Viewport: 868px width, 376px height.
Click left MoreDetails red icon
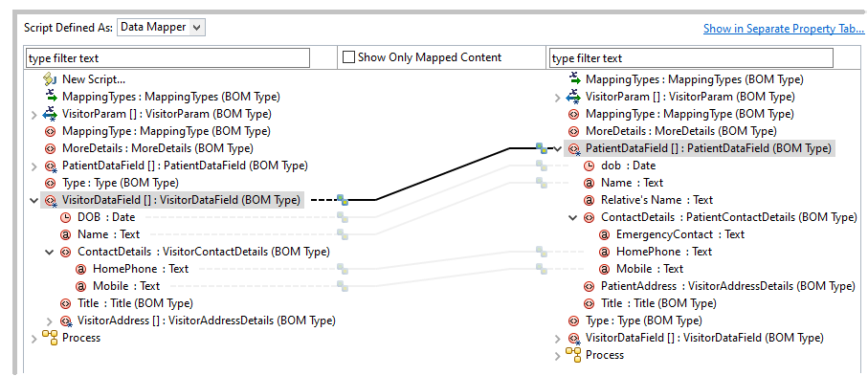tap(51, 148)
